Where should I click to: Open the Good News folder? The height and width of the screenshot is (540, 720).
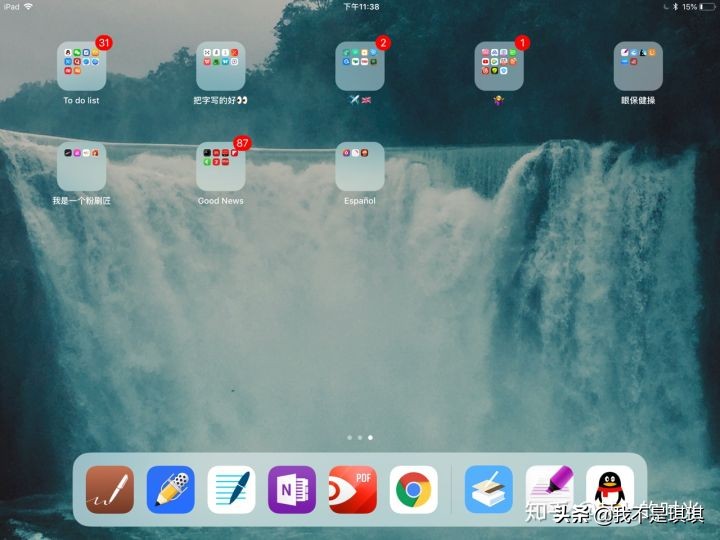click(220, 166)
